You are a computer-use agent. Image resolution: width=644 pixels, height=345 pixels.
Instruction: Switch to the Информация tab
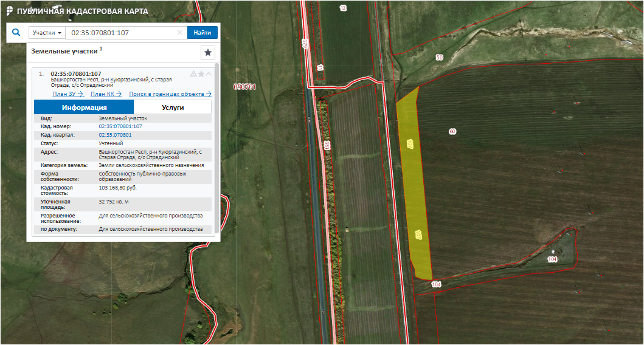84,108
